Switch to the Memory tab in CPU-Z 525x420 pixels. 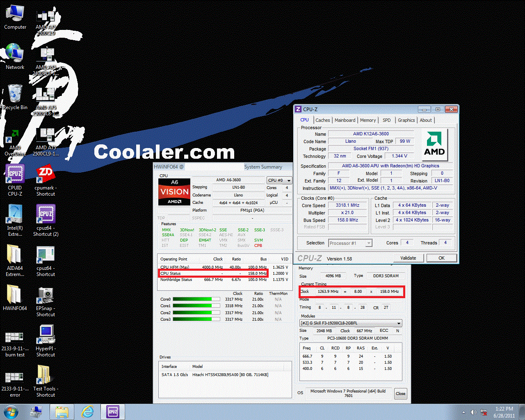(x=368, y=120)
